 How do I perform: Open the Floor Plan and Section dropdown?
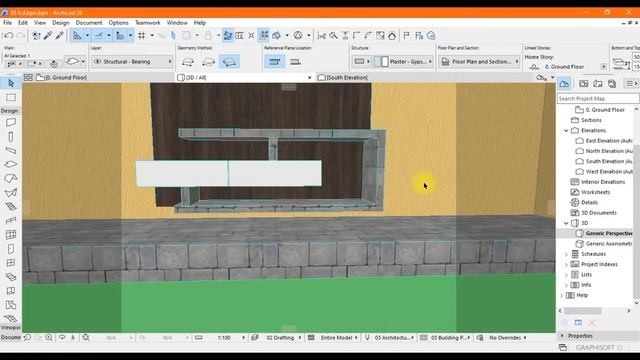[479, 62]
